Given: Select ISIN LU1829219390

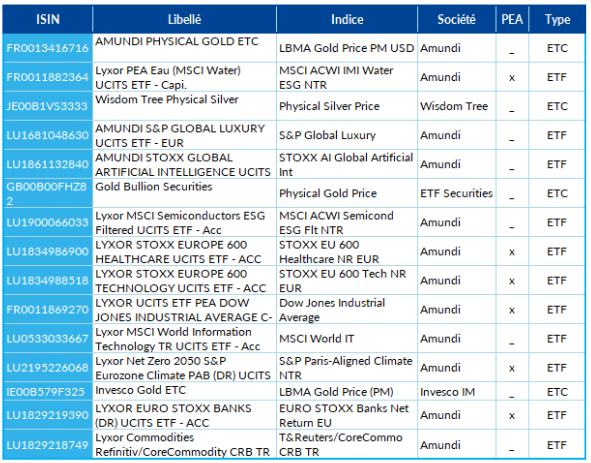Looking at the screenshot, I should [x=47, y=415].
